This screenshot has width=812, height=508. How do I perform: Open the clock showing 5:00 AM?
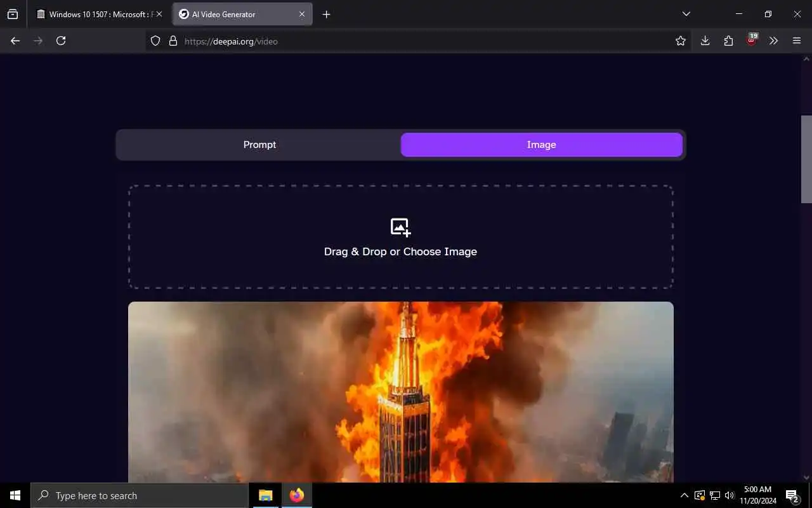(758, 495)
